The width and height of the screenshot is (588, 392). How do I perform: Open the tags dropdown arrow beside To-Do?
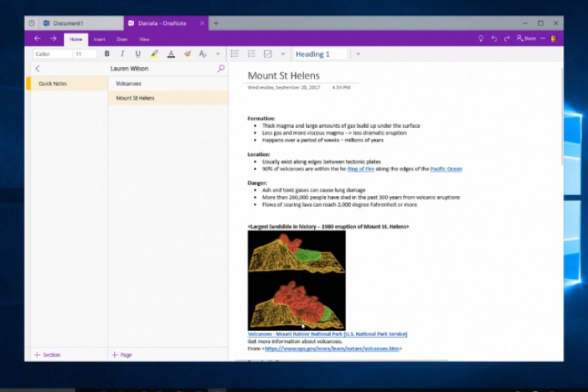coord(283,54)
